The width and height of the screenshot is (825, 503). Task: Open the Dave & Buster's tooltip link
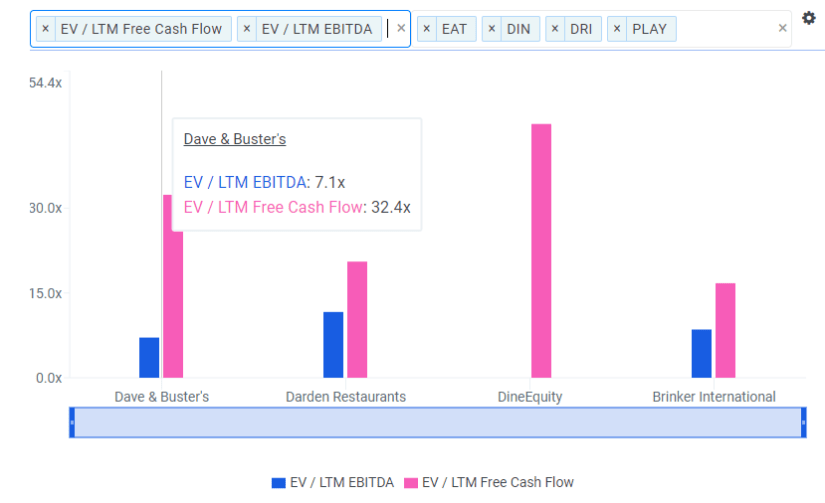pos(235,139)
